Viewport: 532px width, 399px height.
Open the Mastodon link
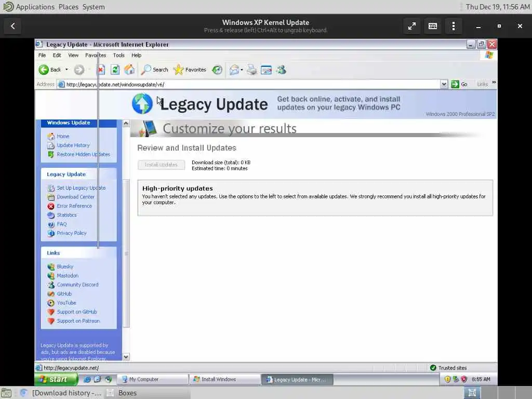point(68,276)
